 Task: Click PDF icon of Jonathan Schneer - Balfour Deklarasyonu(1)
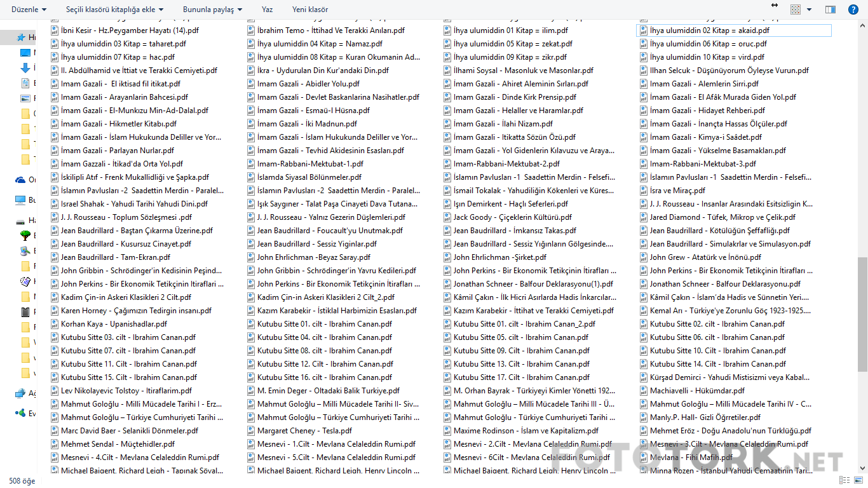[x=447, y=283]
